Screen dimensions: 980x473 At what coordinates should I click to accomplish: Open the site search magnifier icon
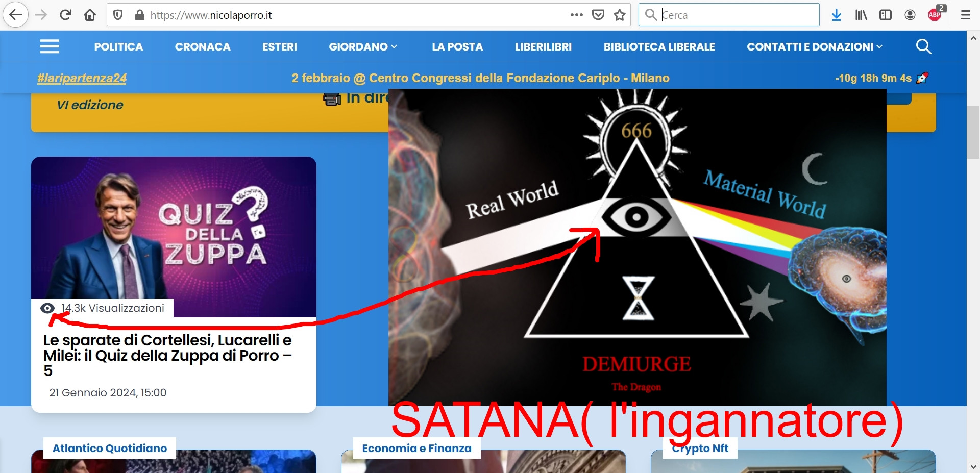pos(923,46)
